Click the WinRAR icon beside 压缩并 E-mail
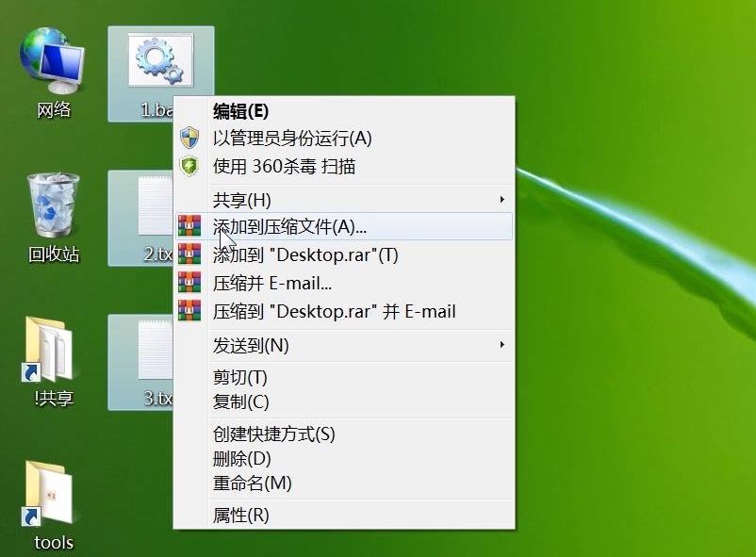Screen dimensions: 756x557 (189, 280)
